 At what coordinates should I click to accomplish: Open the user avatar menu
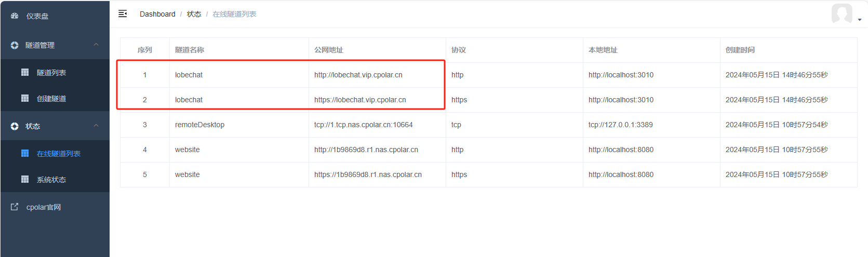[x=842, y=13]
